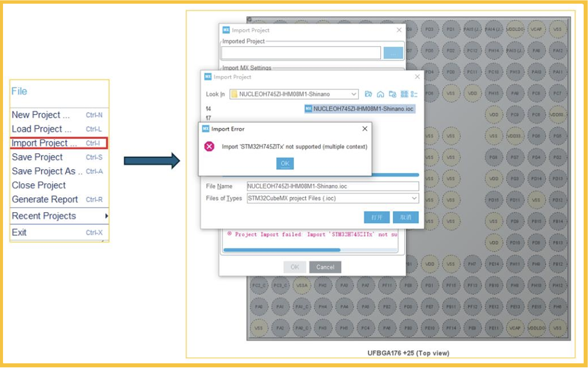This screenshot has width=588, height=368.
Task: Close the rear Import Project dialog
Action: [x=399, y=30]
